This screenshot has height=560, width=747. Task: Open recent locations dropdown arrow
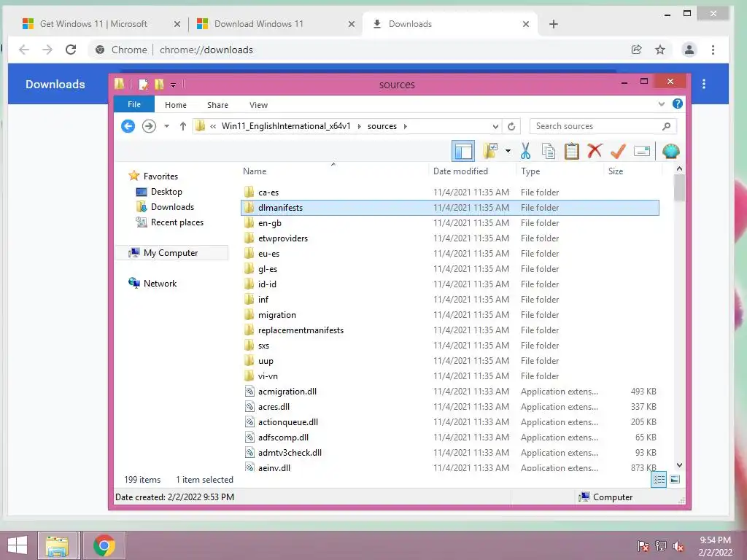[166, 126]
